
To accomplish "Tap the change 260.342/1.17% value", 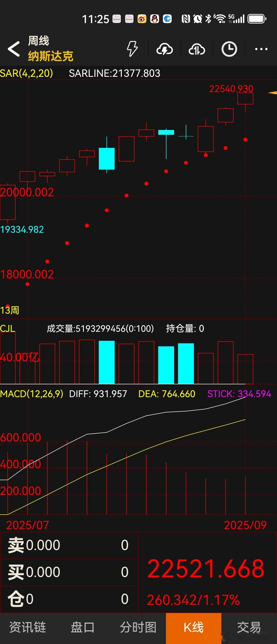I will (x=193, y=600).
